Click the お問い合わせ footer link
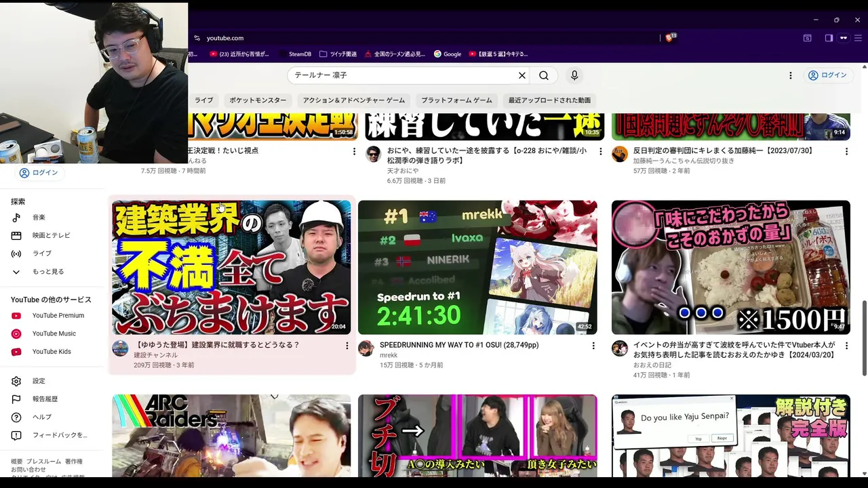868x488 pixels. pyautogui.click(x=28, y=470)
